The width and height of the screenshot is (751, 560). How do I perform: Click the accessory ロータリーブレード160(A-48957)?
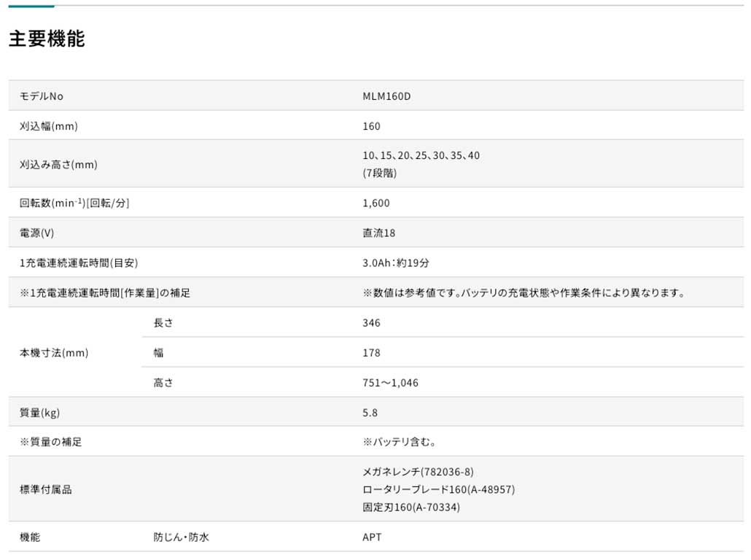click(439, 489)
